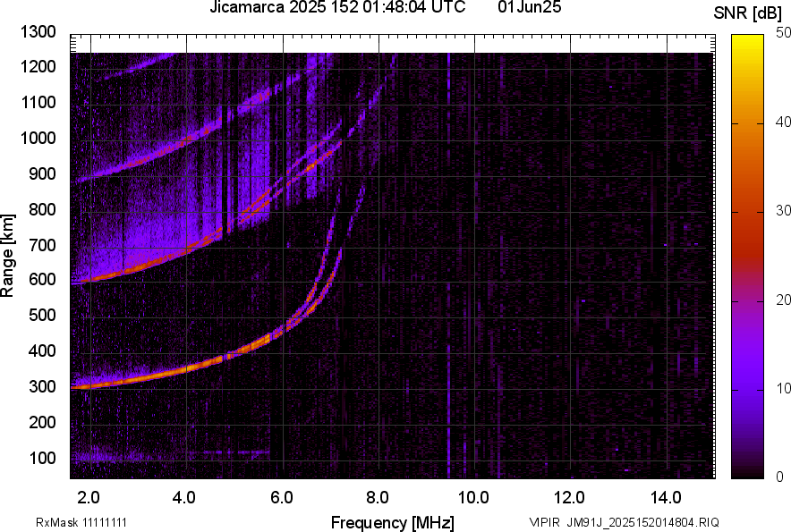Click the frequency tick label '2.0'
The height and width of the screenshot is (532, 791).
point(89,498)
